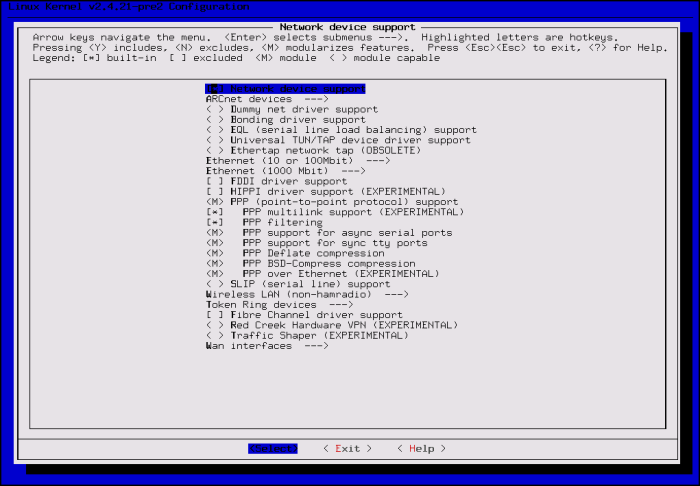This screenshot has width=700, height=486.
Task: Disable PPP multilink support option
Action: pos(214,212)
